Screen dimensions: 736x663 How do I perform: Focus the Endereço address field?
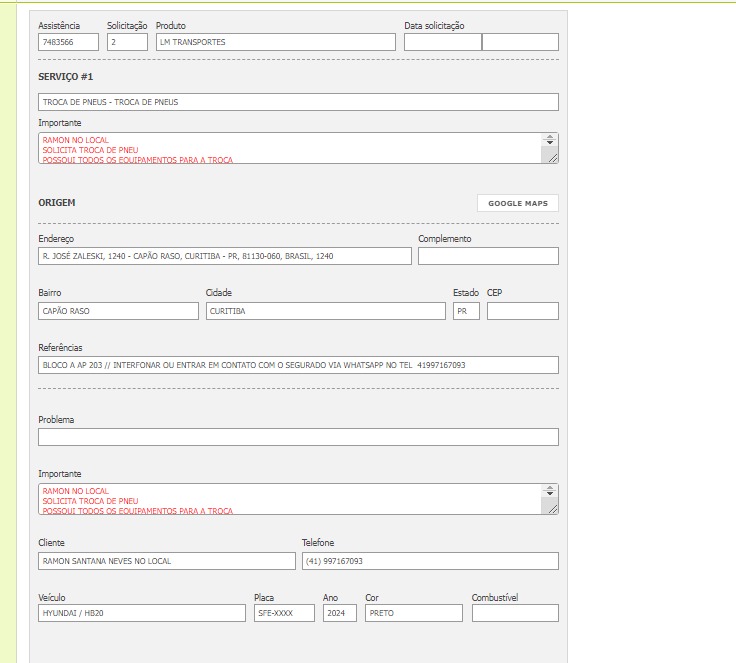[x=224, y=256]
